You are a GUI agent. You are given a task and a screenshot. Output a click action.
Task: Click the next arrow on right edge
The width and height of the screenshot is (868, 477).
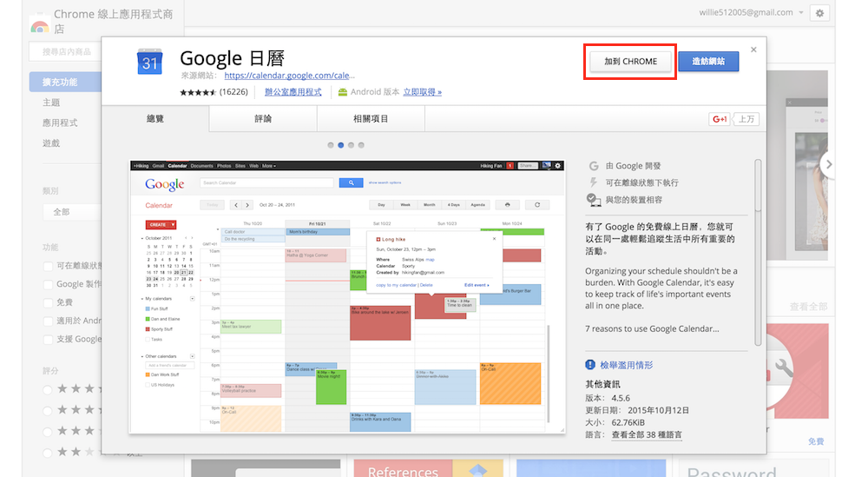(828, 164)
